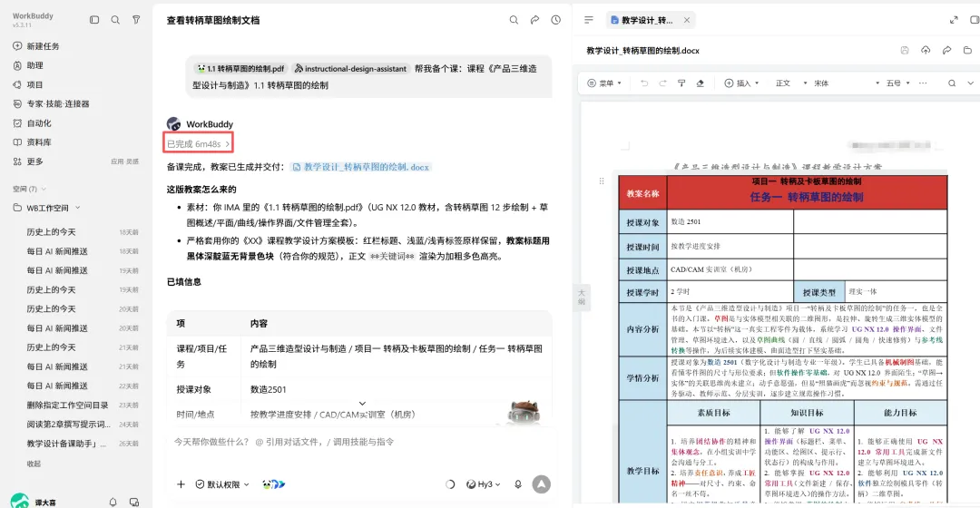Open user profile 谭大喜
The height and width of the screenshot is (508, 980).
pyautogui.click(x=34, y=502)
